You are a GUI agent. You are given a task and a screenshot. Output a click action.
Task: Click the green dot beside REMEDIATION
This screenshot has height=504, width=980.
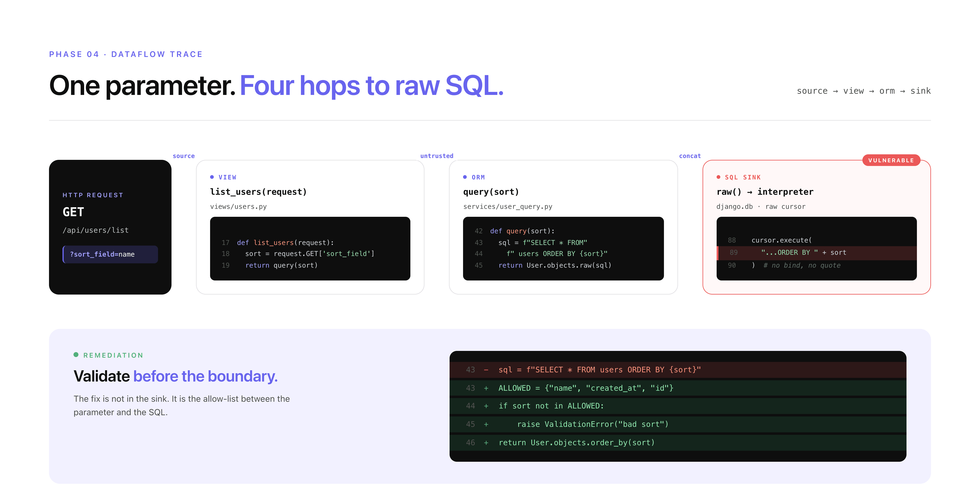pos(76,355)
